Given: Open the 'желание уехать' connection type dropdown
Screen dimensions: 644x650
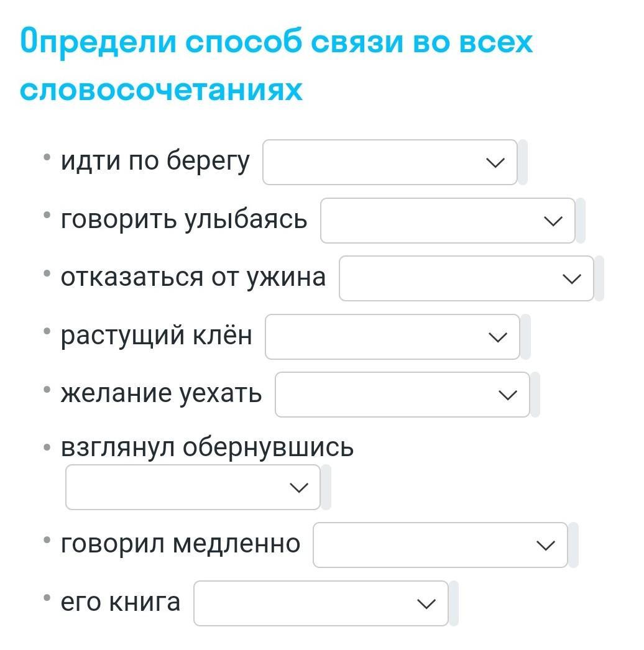Looking at the screenshot, I should coord(402,395).
